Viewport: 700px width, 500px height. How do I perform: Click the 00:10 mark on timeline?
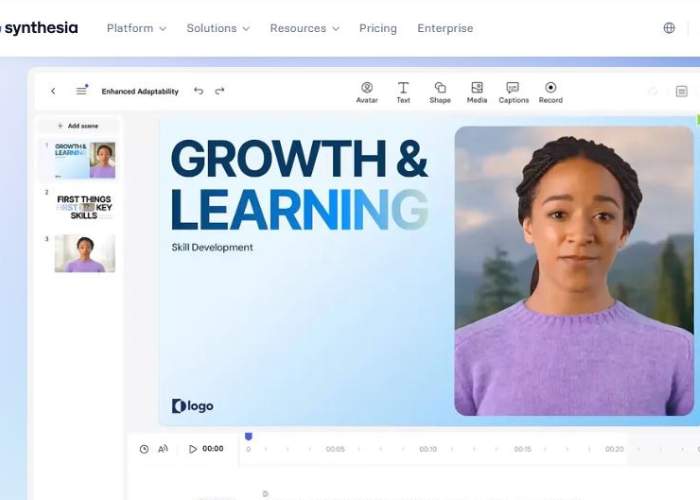(x=428, y=449)
